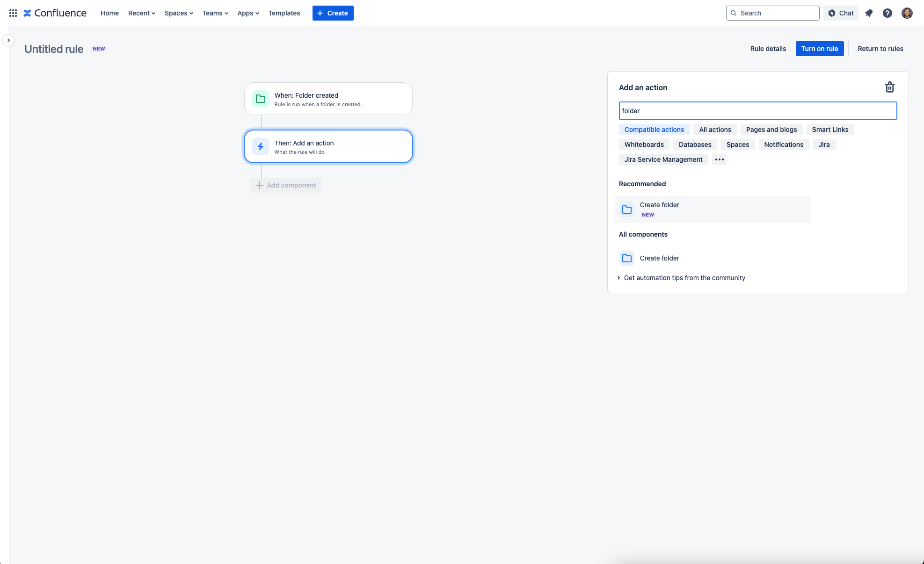Click inside the folder search input field
This screenshot has height=564, width=924.
pos(757,111)
